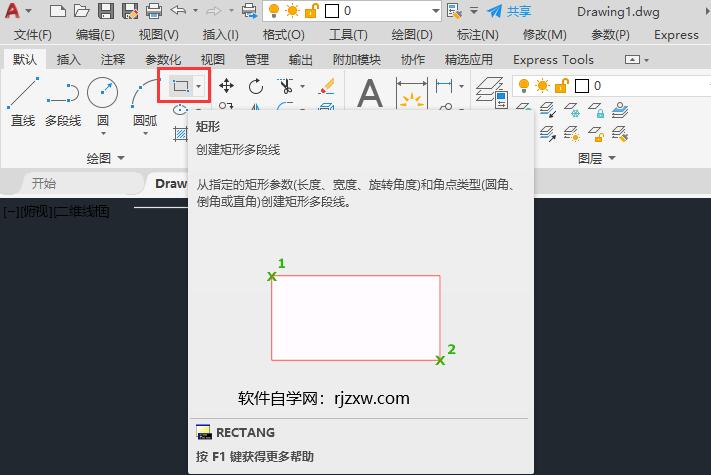Select the Move tool with the four arrows
Screen dimensions: 711x475
click(226, 85)
